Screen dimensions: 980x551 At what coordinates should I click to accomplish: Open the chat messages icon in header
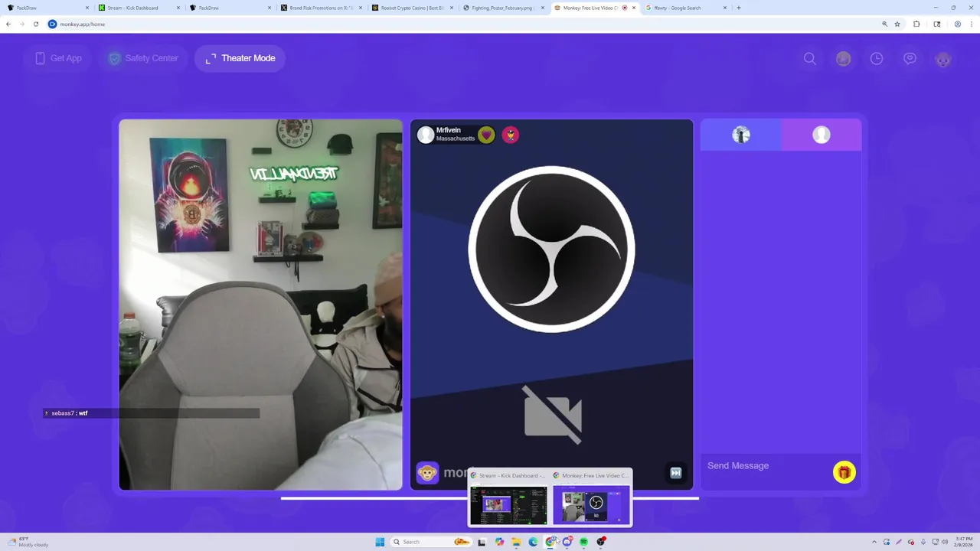pos(910,58)
